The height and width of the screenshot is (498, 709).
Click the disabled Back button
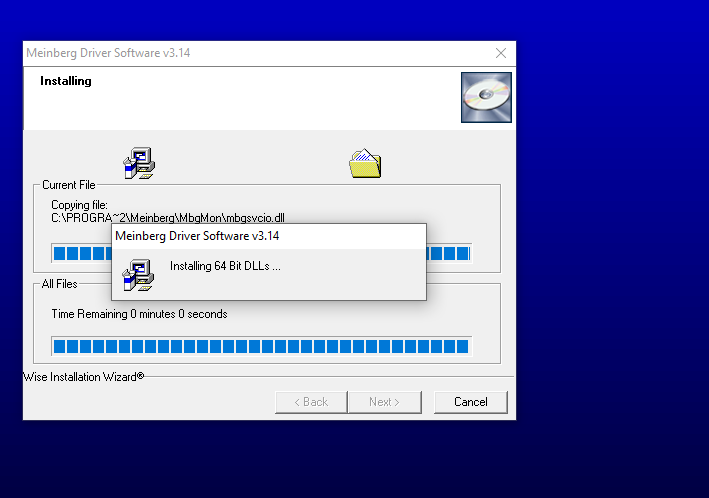pyautogui.click(x=311, y=402)
